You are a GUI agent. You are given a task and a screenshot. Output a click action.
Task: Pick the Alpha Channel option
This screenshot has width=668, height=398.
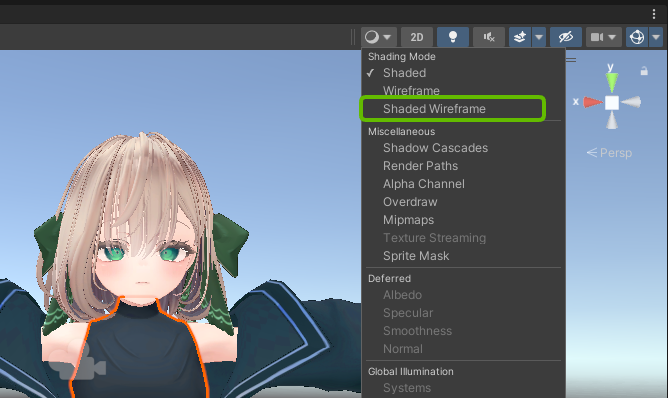[x=423, y=184]
